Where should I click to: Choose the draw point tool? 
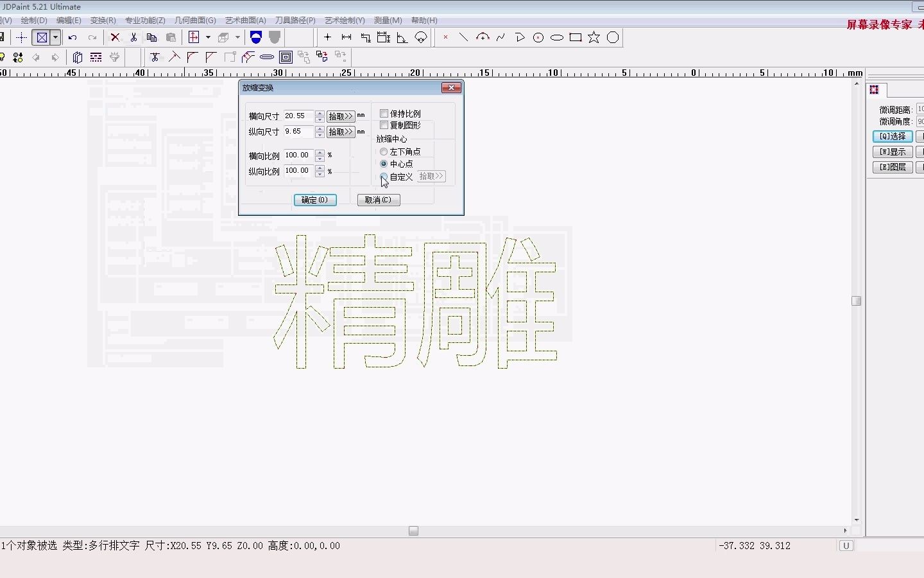point(445,37)
